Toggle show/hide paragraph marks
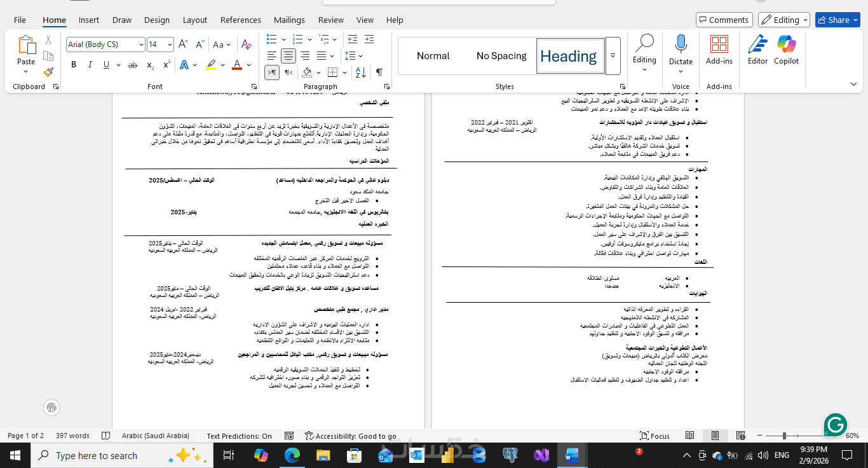This screenshot has height=468, width=868. 379,72
